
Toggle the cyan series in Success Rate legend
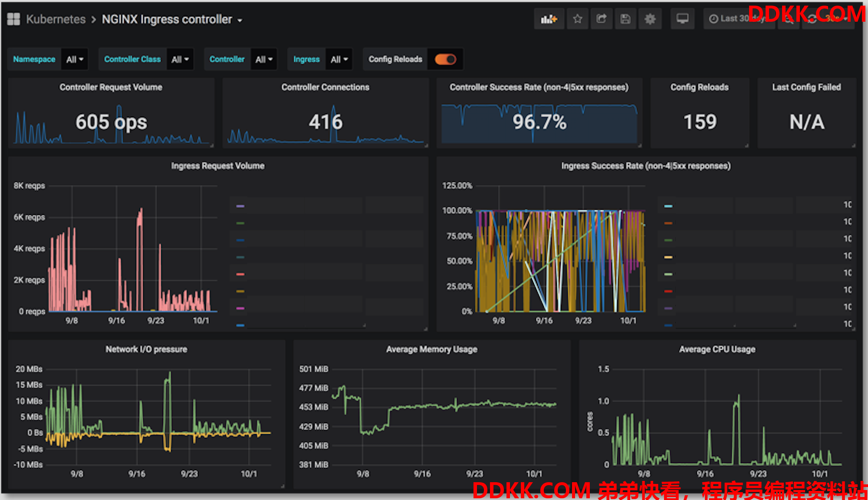668,206
